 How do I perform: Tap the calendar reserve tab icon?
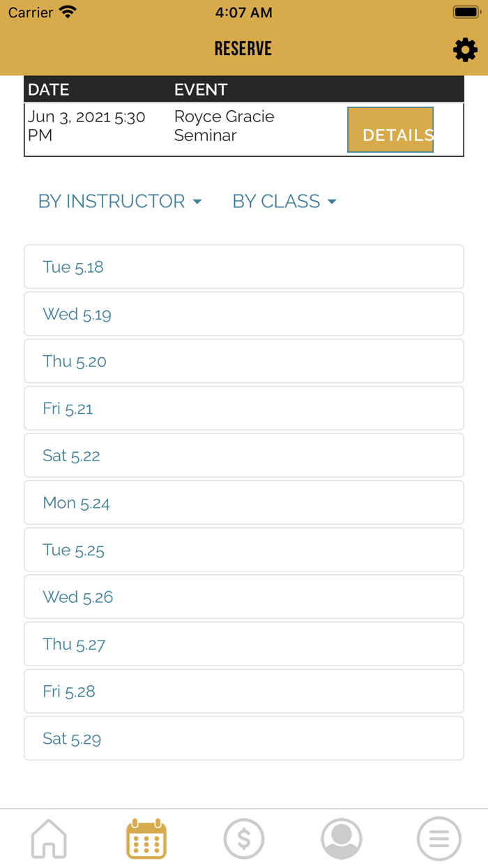(x=146, y=838)
